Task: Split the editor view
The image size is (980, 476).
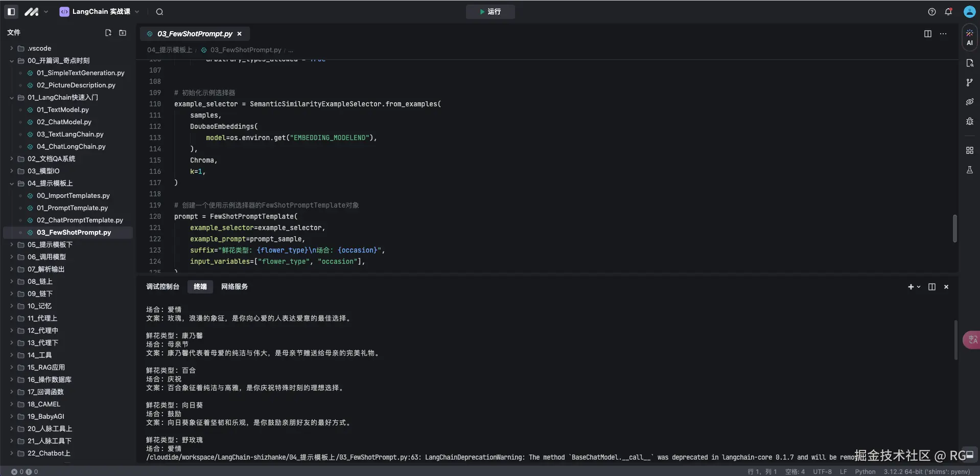Action: click(927, 34)
